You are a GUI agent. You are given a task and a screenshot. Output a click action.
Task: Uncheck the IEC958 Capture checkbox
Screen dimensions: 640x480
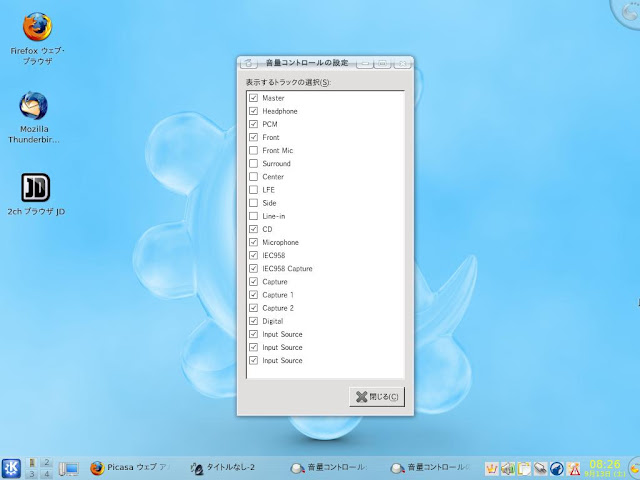[253, 269]
